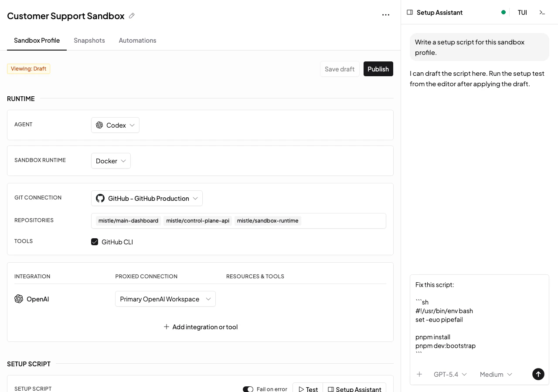Switch to the Snapshots tab
Viewport: 558px width, 392px height.
tap(89, 40)
